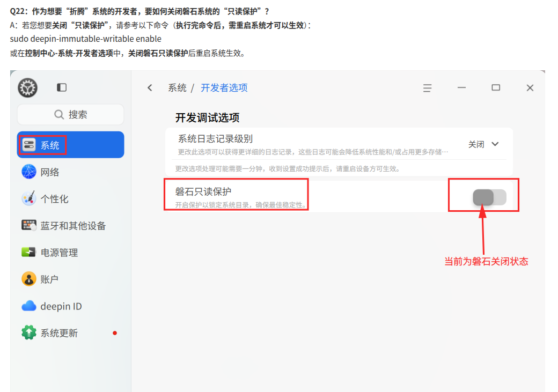
Task: Click the 电源管理 battery icon
Action: click(x=28, y=252)
